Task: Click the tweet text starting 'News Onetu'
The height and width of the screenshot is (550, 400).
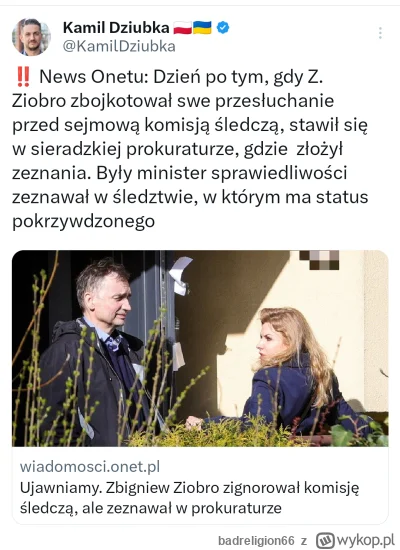Action: point(190,149)
